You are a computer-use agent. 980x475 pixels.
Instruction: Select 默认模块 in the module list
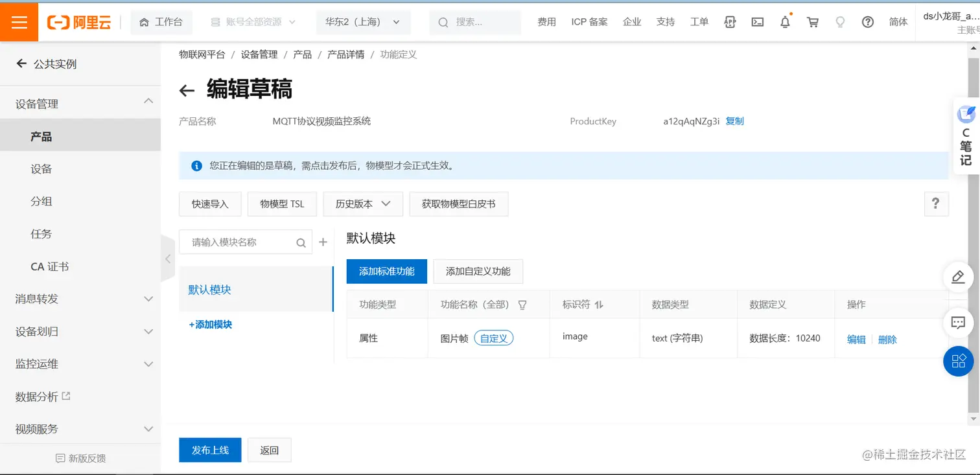tap(256, 290)
